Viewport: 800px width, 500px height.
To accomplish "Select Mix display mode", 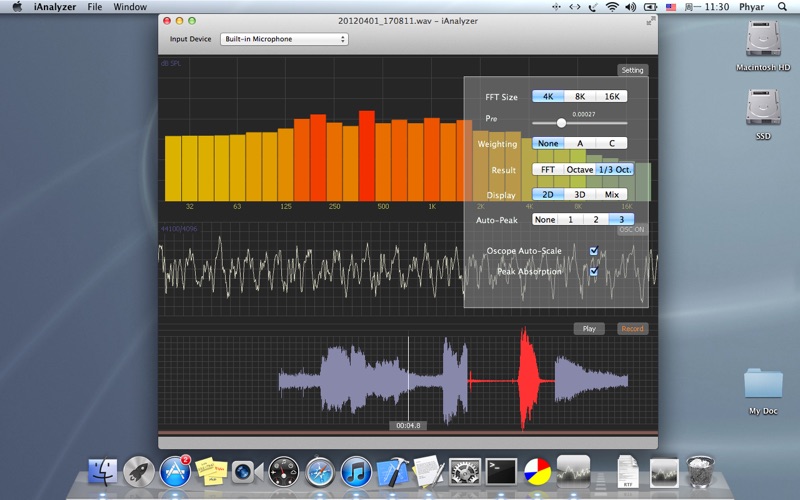I will [612, 194].
